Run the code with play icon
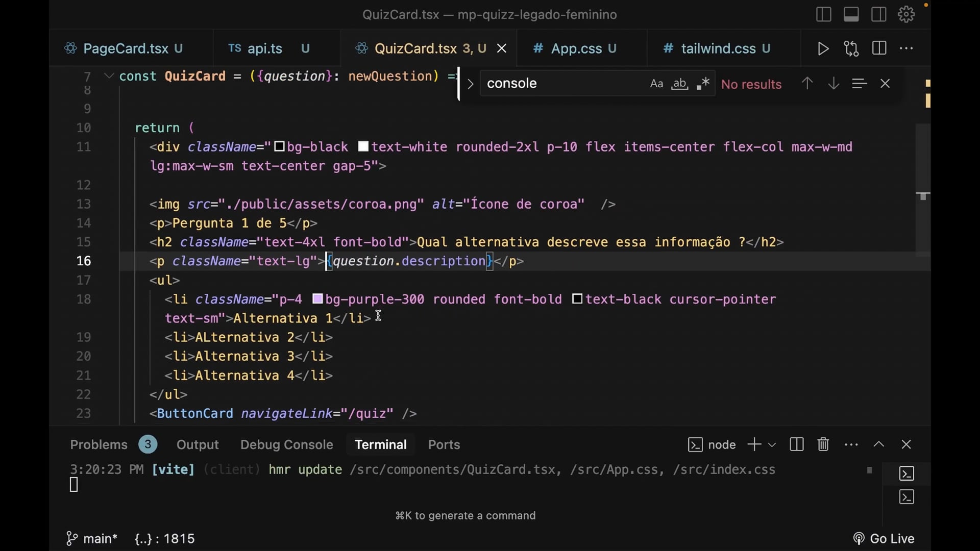Viewport: 980px width, 551px height. [x=823, y=48]
